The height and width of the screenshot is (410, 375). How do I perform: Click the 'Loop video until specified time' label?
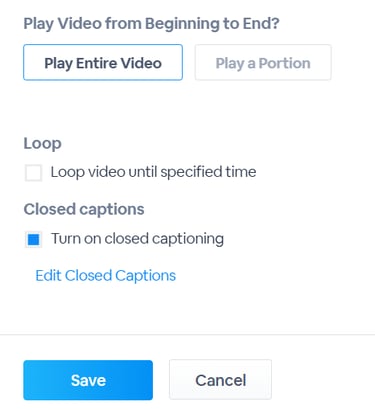pos(153,172)
